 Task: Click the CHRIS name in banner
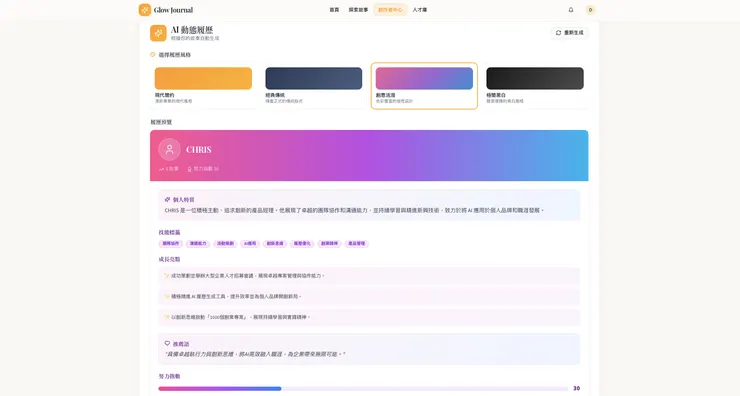click(199, 150)
